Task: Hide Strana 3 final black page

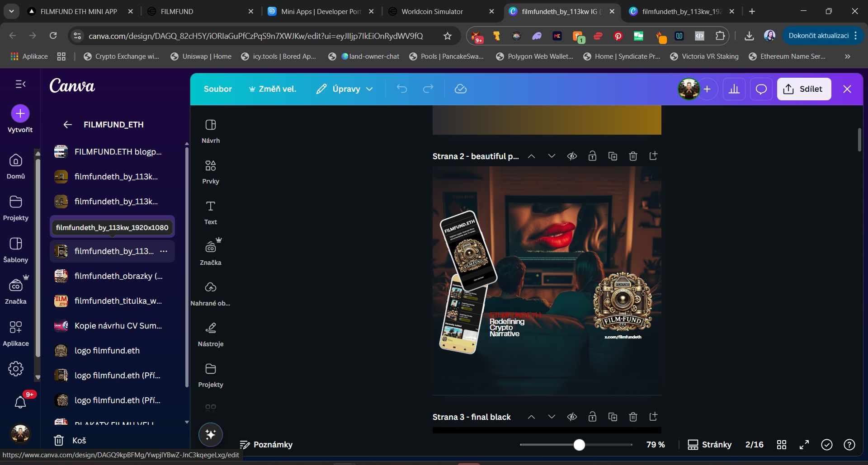Action: click(572, 417)
